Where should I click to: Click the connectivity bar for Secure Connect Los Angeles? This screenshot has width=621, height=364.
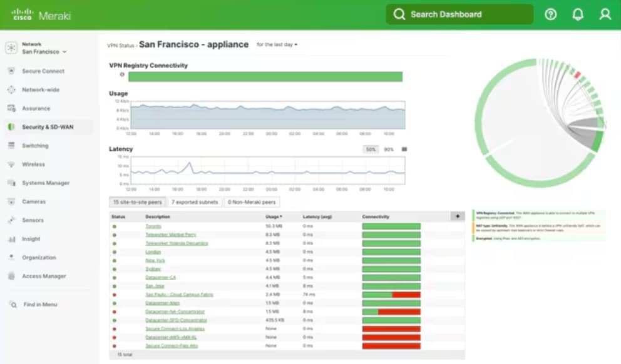391,329
